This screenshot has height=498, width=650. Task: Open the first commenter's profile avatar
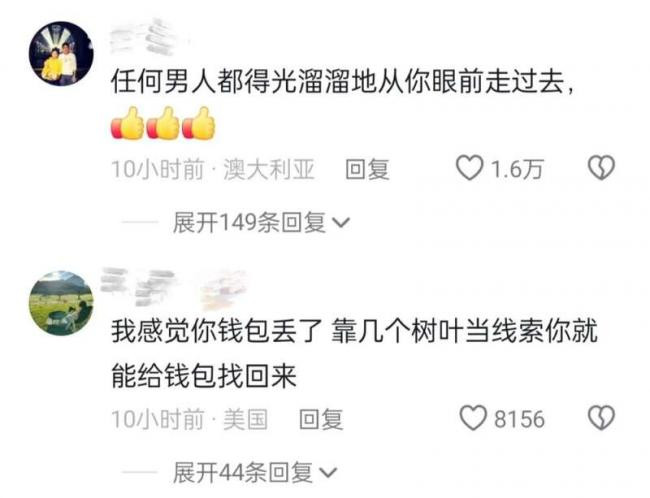click(x=61, y=53)
